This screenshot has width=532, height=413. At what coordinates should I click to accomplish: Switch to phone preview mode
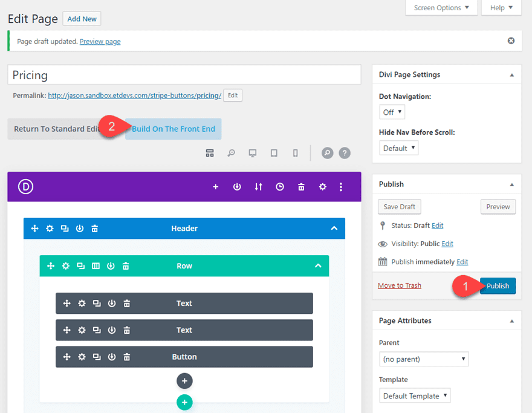pyautogui.click(x=295, y=153)
